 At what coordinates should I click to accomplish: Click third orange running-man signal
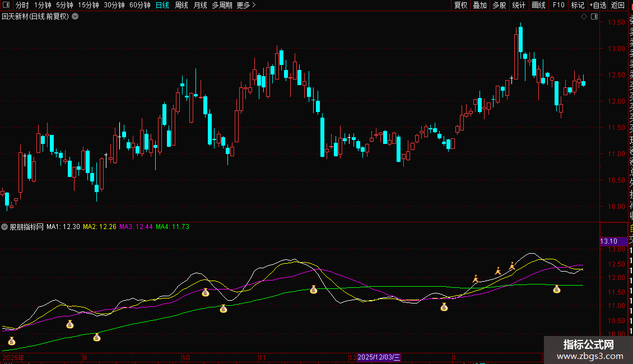pos(513,266)
